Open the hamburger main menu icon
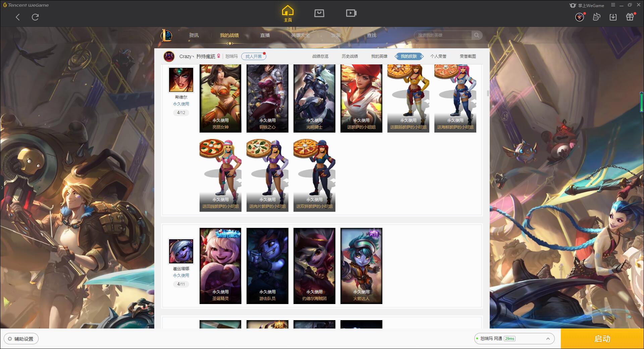The height and width of the screenshot is (349, 644). tap(613, 5)
